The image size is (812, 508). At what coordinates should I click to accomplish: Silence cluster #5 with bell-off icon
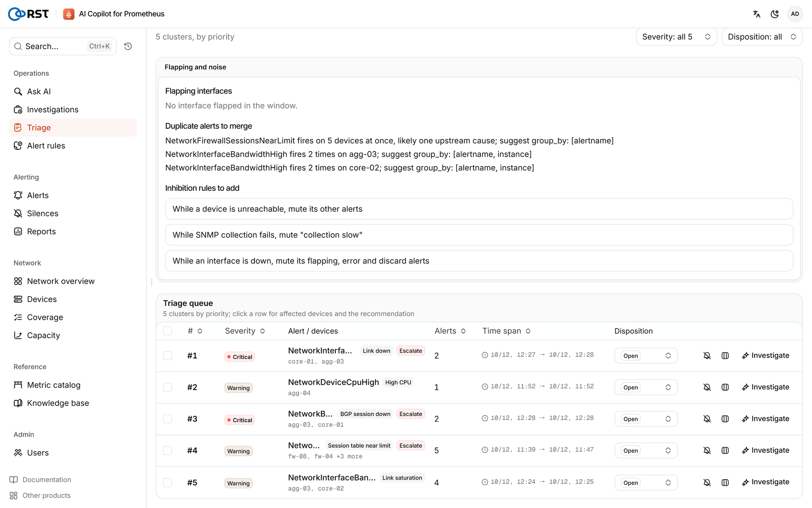coord(707,483)
